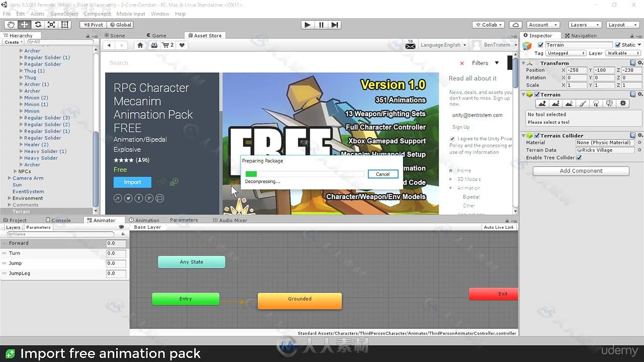Click Add Component button
Image resolution: width=644 pixels, height=362 pixels.
pos(581,171)
